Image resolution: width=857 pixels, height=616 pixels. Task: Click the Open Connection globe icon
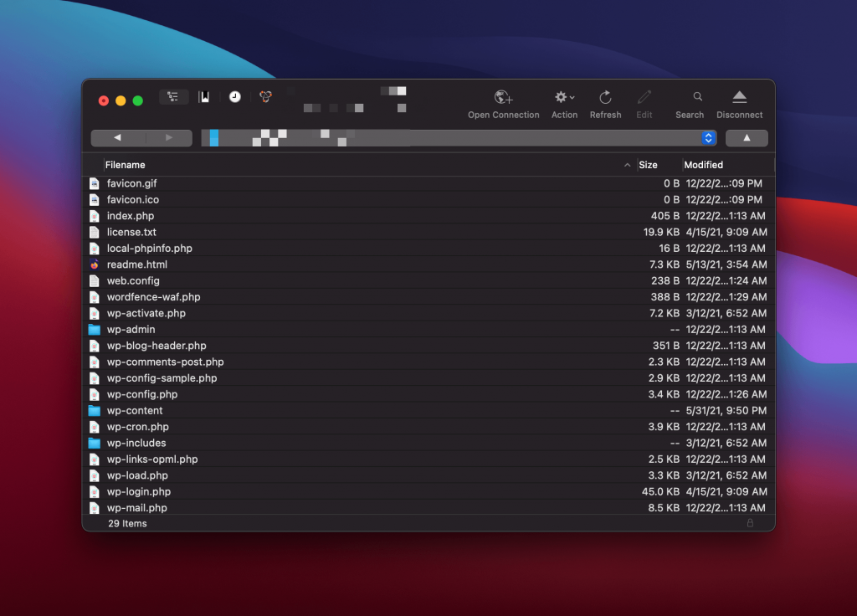pos(503,98)
